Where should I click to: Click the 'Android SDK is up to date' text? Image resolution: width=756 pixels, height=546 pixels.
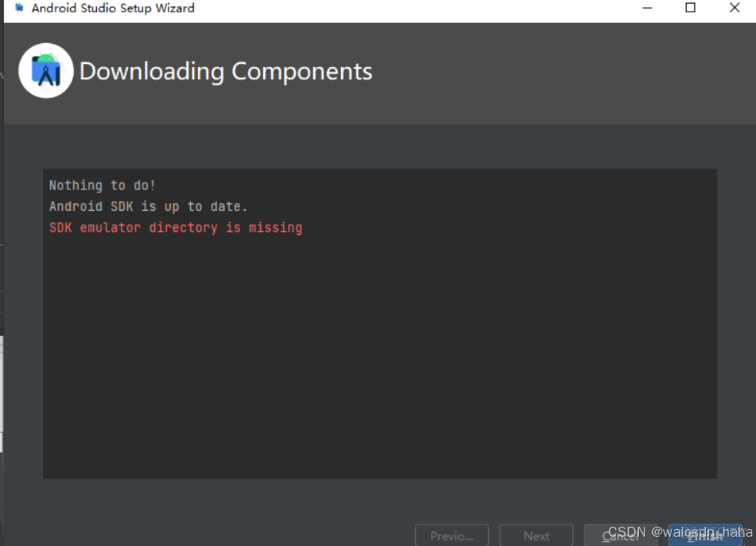pyautogui.click(x=149, y=206)
